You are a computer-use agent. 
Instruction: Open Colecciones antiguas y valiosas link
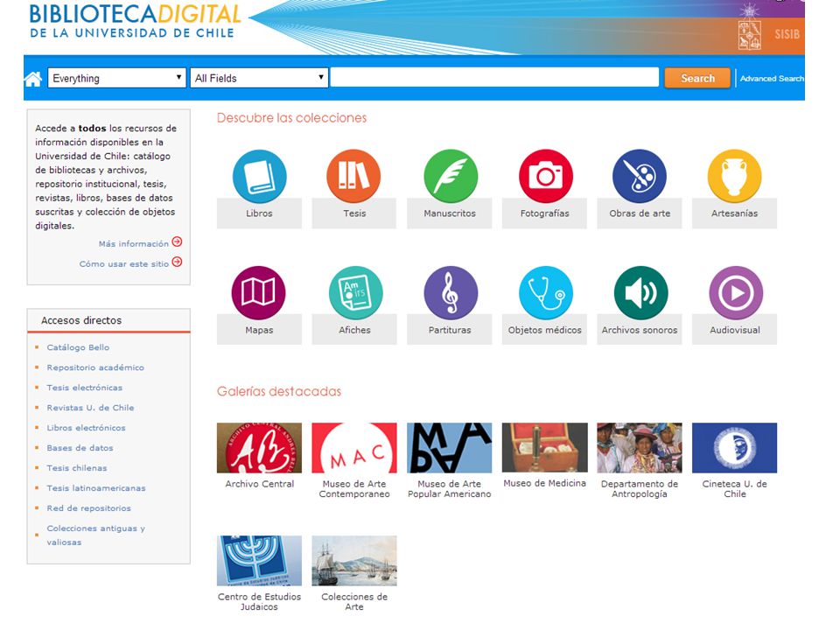96,535
